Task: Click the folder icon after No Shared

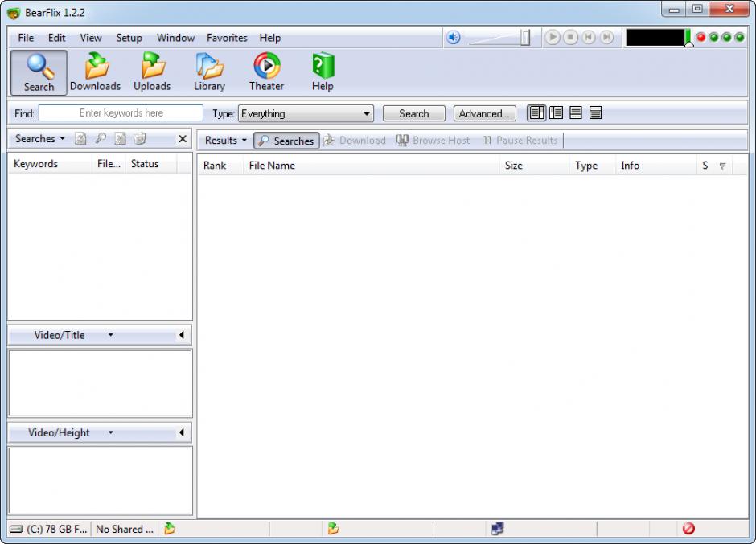Action: click(x=169, y=529)
